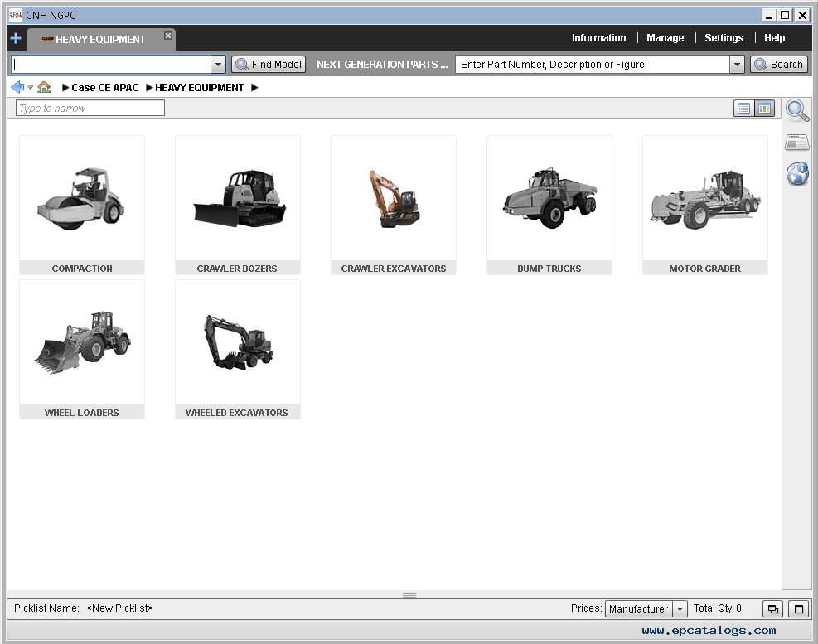Open globe information icon in sidebar
This screenshot has width=818, height=644.
pos(797,173)
